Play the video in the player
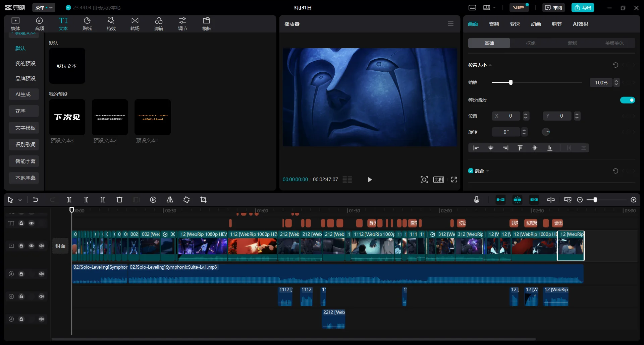 (370, 180)
